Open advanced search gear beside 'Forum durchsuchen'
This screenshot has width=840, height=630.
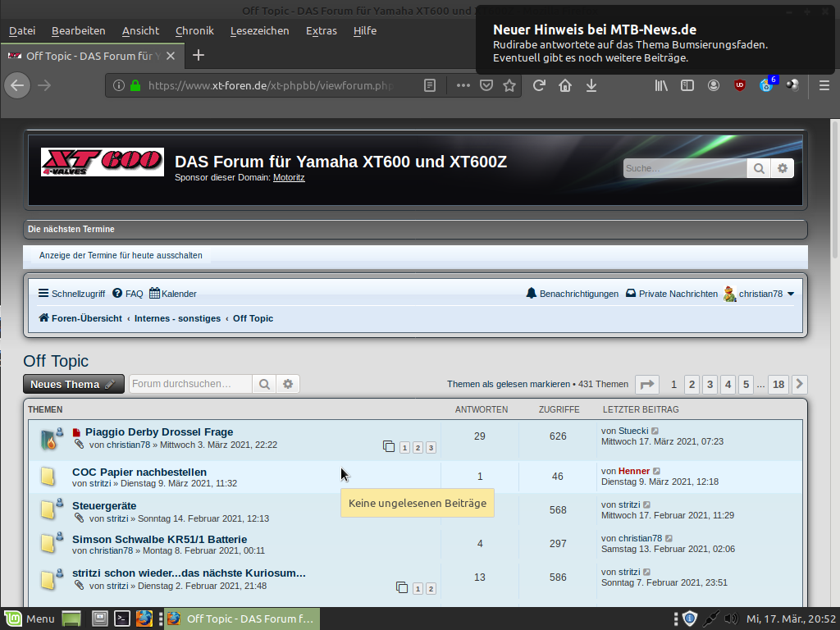[x=288, y=384]
